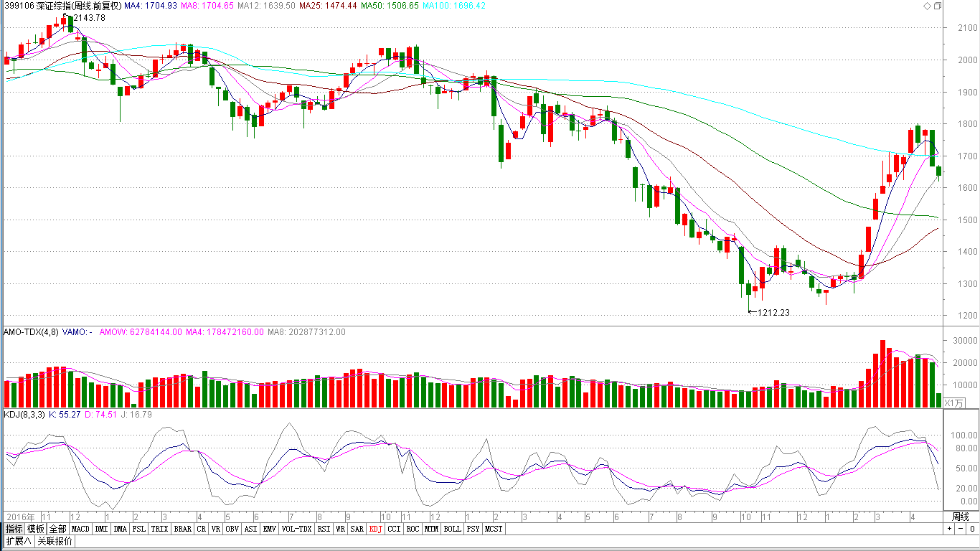980x551 pixels.
Task: Click the zoom-out minus button
Action: pyautogui.click(x=960, y=529)
